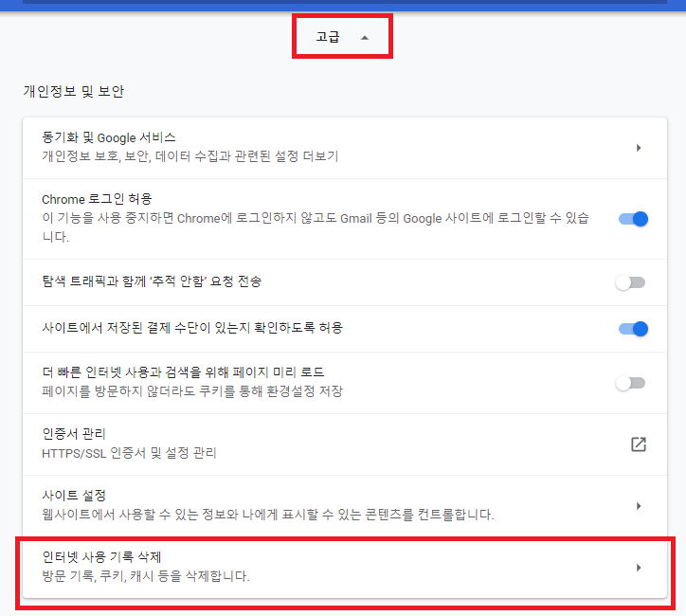Click the 방문 기록, 쿠키, 캐시 description text

[x=146, y=575]
